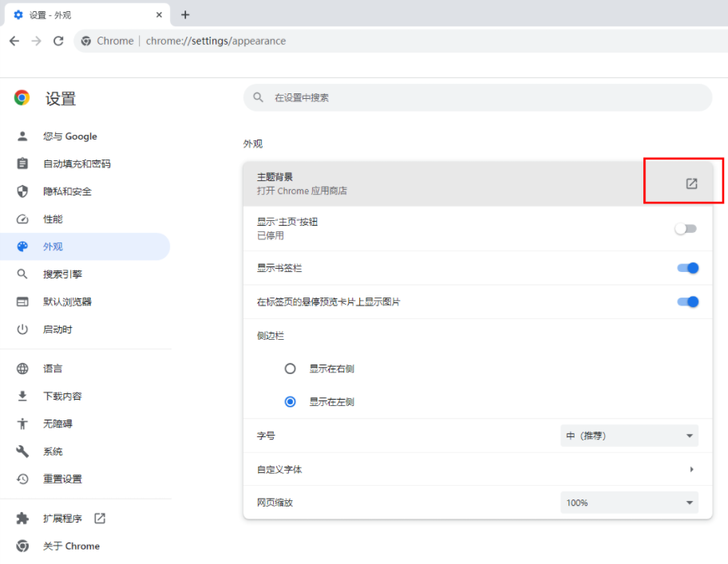Click the Chrome icon for 关于 Chrome

tap(22, 546)
